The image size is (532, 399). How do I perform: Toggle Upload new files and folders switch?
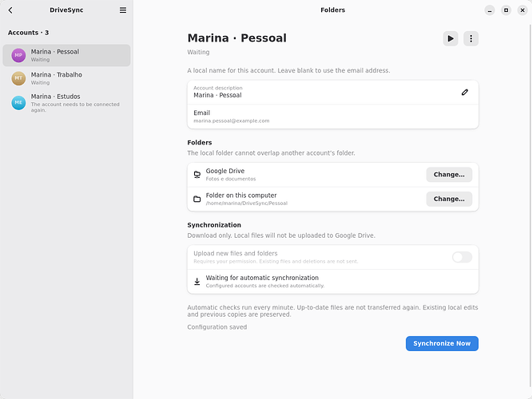[463, 257]
